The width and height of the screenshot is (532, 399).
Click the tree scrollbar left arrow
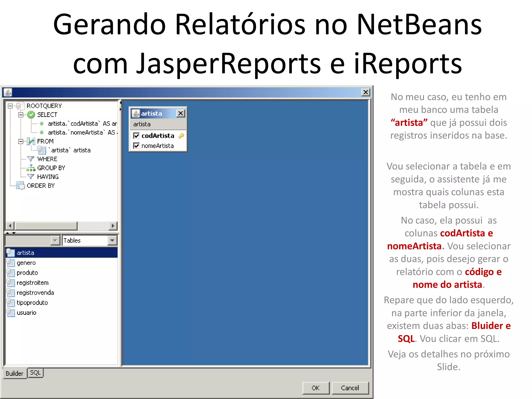(10, 226)
